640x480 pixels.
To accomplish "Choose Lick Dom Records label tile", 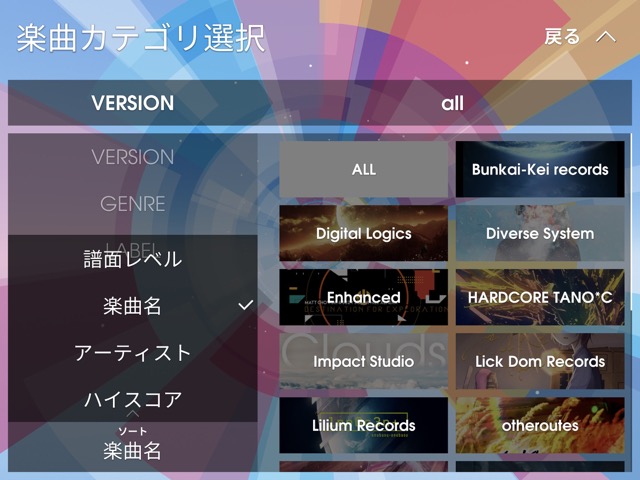I will pos(540,361).
